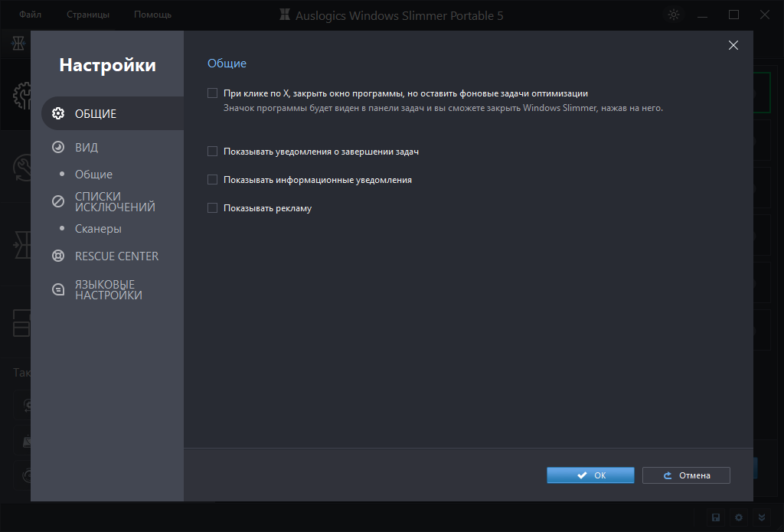Click the floppy disk save icon
The height and width of the screenshot is (532, 784).
pos(716,517)
